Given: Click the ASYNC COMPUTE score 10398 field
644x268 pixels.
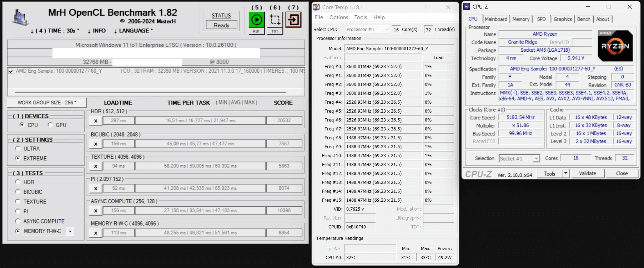Looking at the screenshot, I should tap(284, 211).
